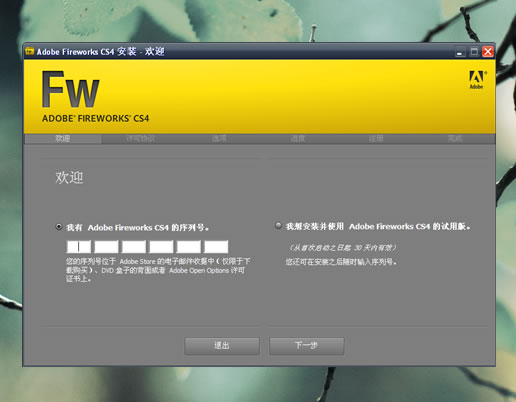Select the 我有序列号 serial number radio option
This screenshot has width=516, height=402.
coord(59,227)
